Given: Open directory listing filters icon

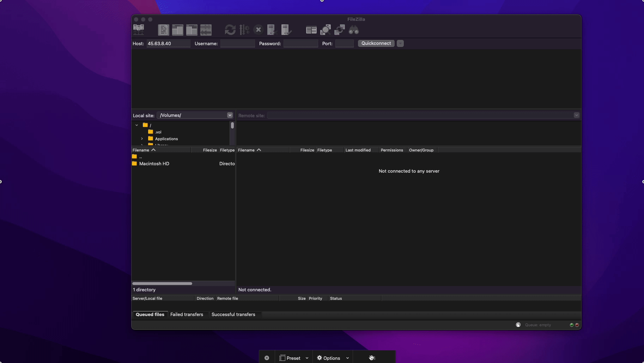Looking at the screenshot, I should [x=311, y=30].
